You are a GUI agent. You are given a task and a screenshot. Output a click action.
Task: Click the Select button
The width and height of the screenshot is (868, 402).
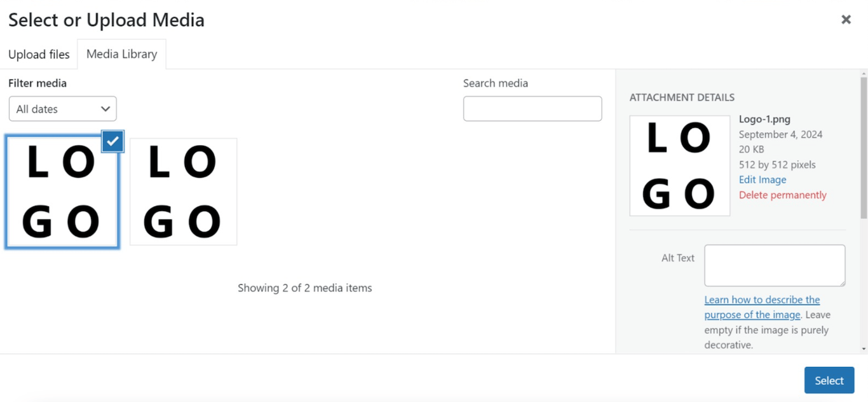click(x=829, y=380)
